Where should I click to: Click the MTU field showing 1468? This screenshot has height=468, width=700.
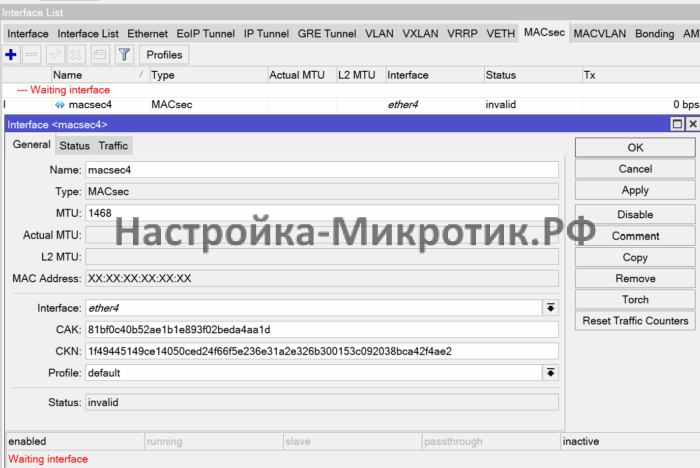pos(321,213)
